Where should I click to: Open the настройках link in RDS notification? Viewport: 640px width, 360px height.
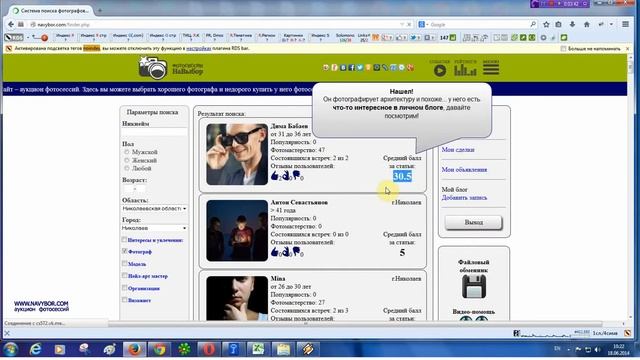point(198,49)
